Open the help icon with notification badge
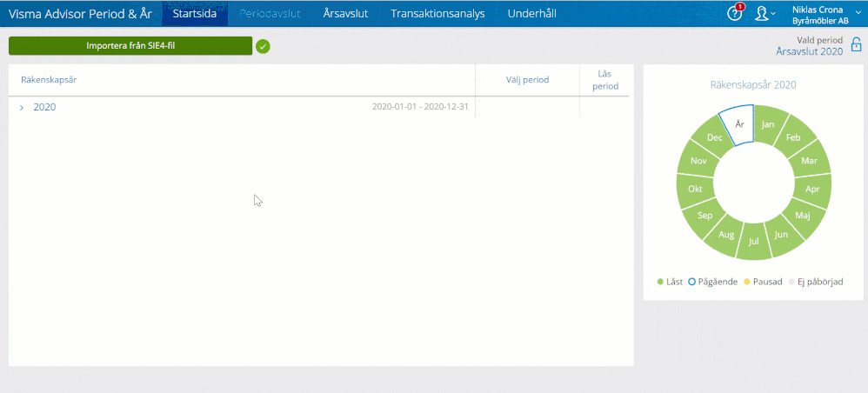The height and width of the screenshot is (393, 868). pos(735,13)
